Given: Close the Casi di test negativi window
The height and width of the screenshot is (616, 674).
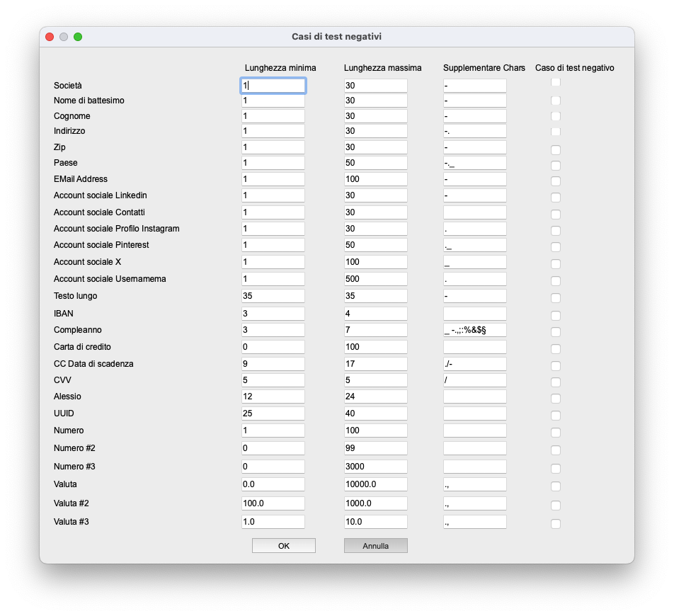Looking at the screenshot, I should [50, 37].
